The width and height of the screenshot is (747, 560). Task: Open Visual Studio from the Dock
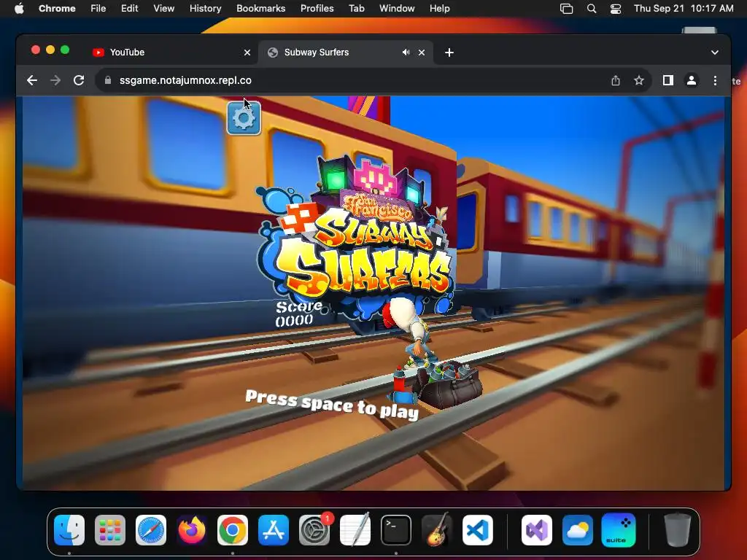click(x=537, y=530)
